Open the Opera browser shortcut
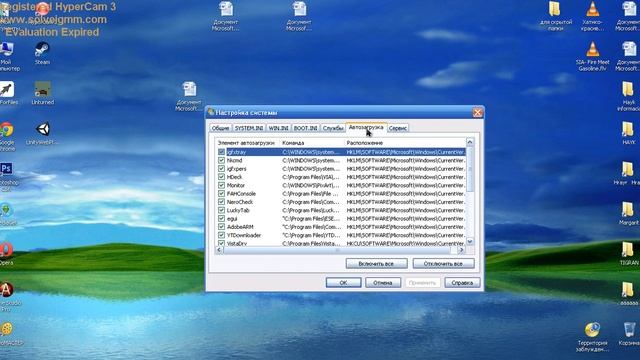Screen dimensions: 640x360 6,254
